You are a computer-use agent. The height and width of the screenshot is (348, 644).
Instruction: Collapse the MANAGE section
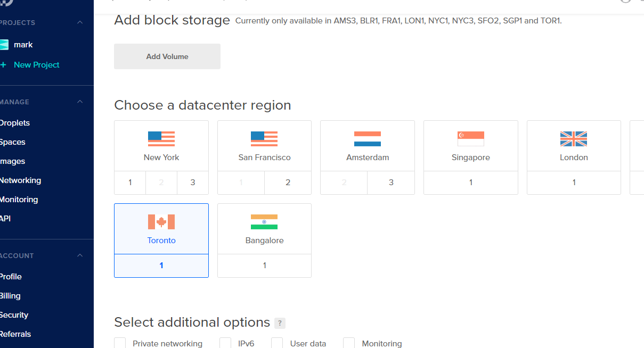[x=79, y=102]
